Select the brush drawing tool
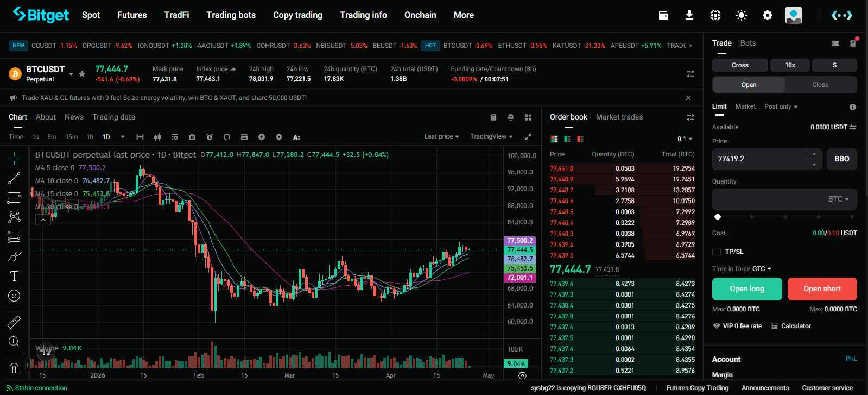This screenshot has width=868, height=395. click(x=14, y=256)
